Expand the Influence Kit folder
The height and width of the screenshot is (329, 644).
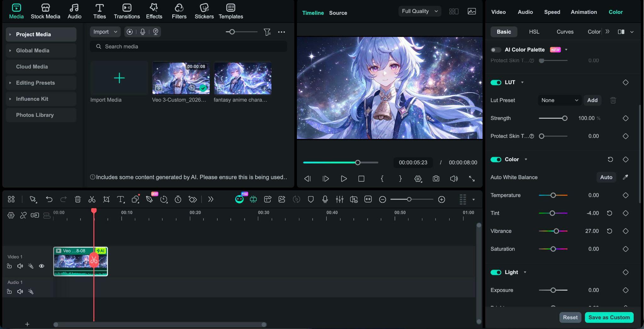click(x=10, y=99)
